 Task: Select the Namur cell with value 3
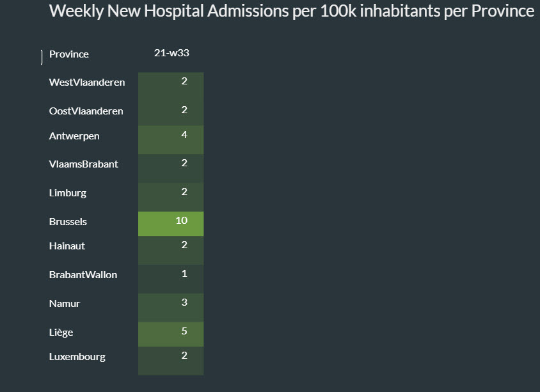(171, 307)
